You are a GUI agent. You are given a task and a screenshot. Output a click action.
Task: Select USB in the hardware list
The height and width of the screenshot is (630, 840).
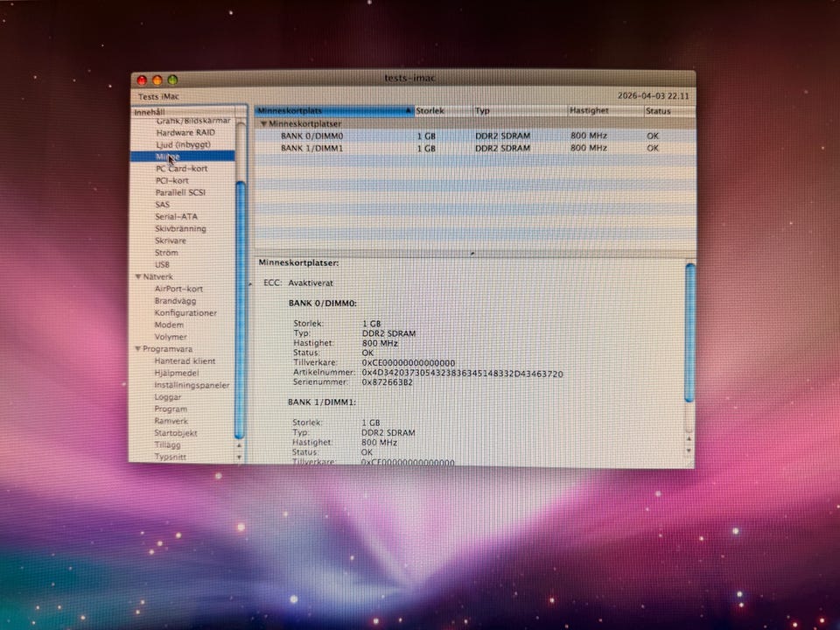[162, 264]
